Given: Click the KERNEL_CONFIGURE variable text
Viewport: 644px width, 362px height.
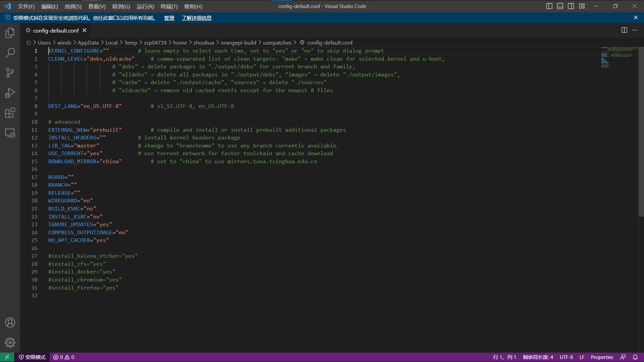Looking at the screenshot, I should tap(74, 51).
